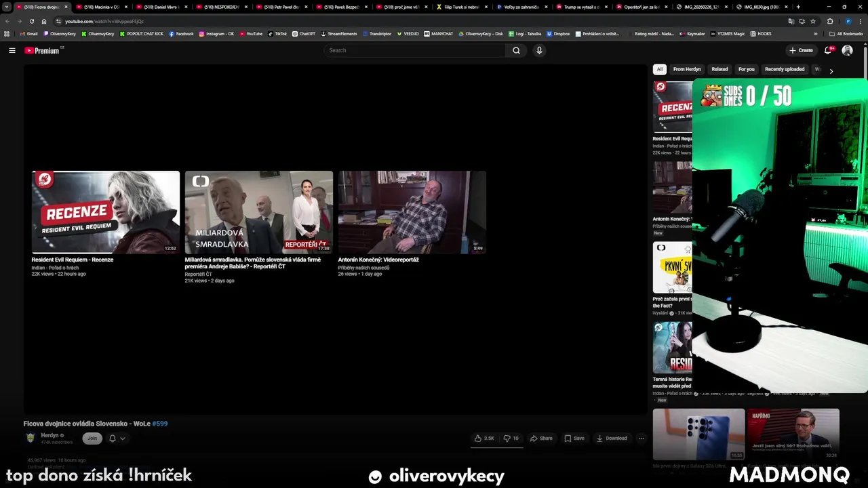Expand the tab search dropdown arrow
The height and width of the screenshot is (488, 868).
coord(7,7)
